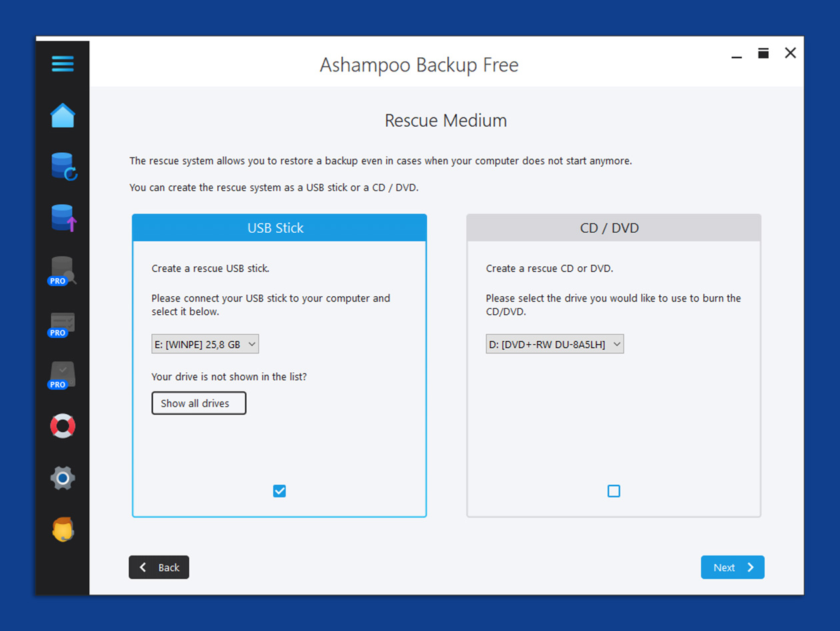Open the rescue lifebuoy icon

tap(63, 426)
